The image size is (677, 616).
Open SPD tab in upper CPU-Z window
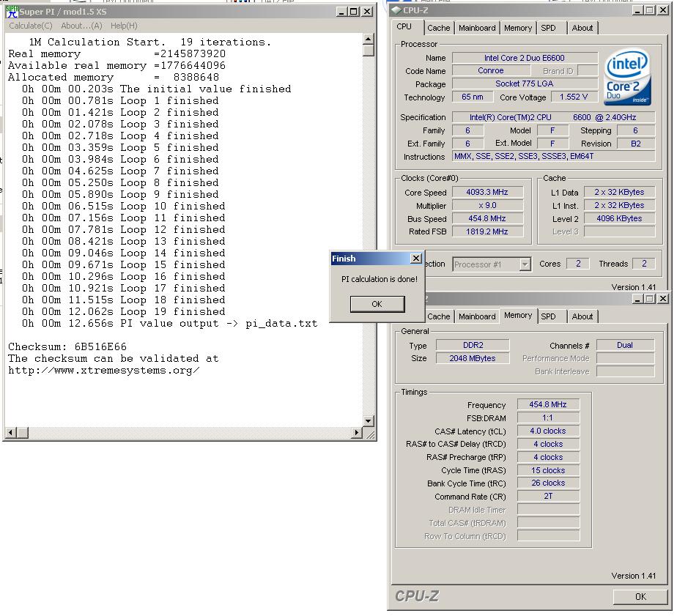pyautogui.click(x=548, y=28)
